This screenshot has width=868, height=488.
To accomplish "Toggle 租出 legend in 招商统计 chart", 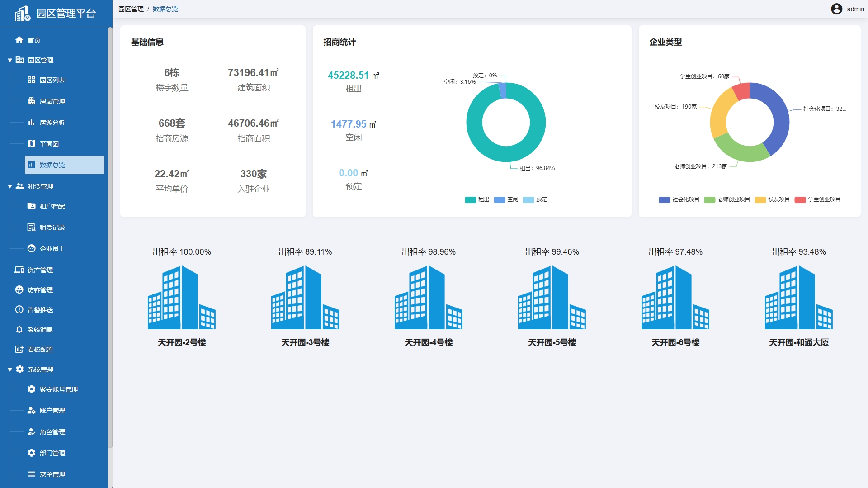I will pyautogui.click(x=477, y=199).
